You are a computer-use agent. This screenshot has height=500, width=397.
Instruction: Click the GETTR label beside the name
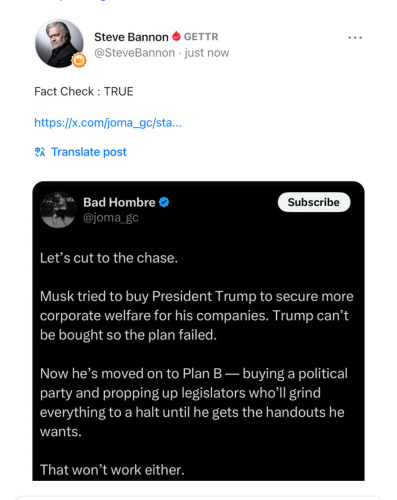tap(201, 37)
